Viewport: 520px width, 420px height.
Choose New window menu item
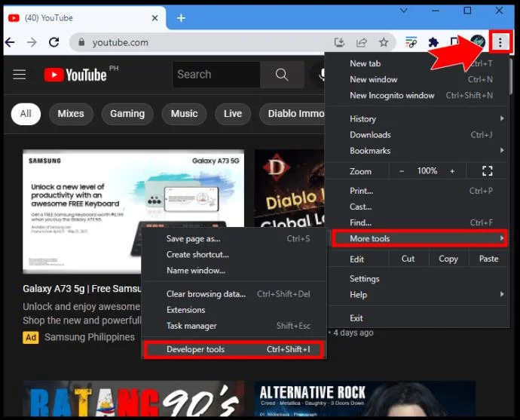tap(418, 79)
